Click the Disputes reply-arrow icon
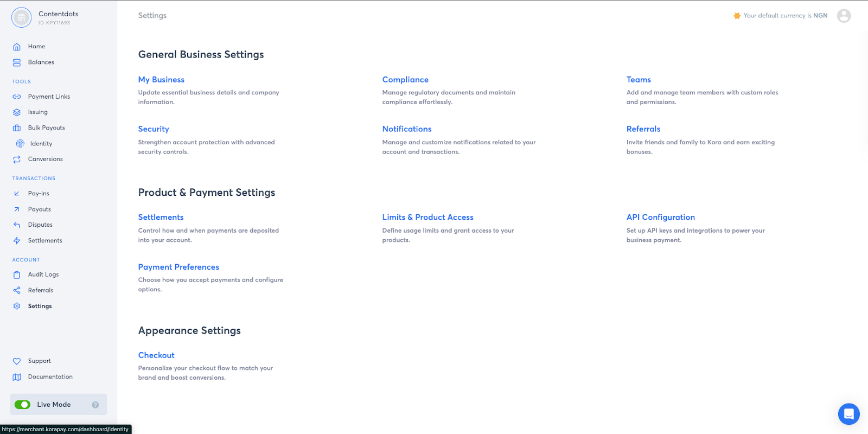Viewport: 868px width, 434px height. tap(17, 225)
